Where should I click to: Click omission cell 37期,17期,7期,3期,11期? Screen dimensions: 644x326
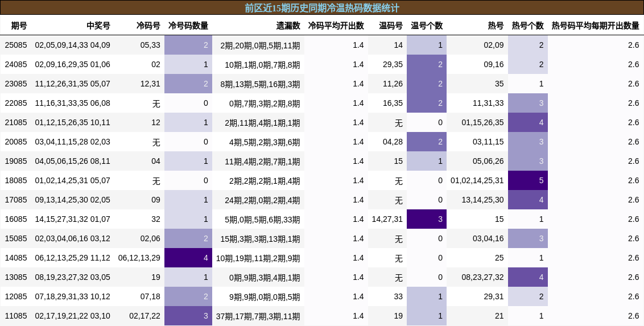(258, 316)
